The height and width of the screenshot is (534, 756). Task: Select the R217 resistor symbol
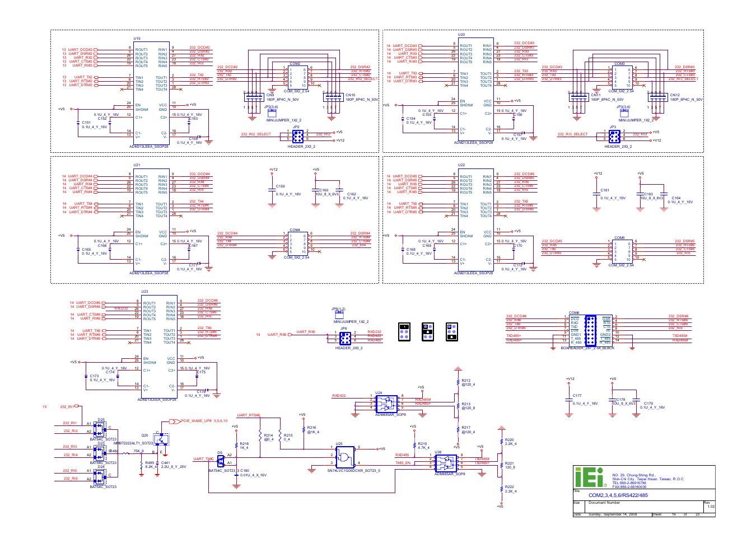point(458,429)
